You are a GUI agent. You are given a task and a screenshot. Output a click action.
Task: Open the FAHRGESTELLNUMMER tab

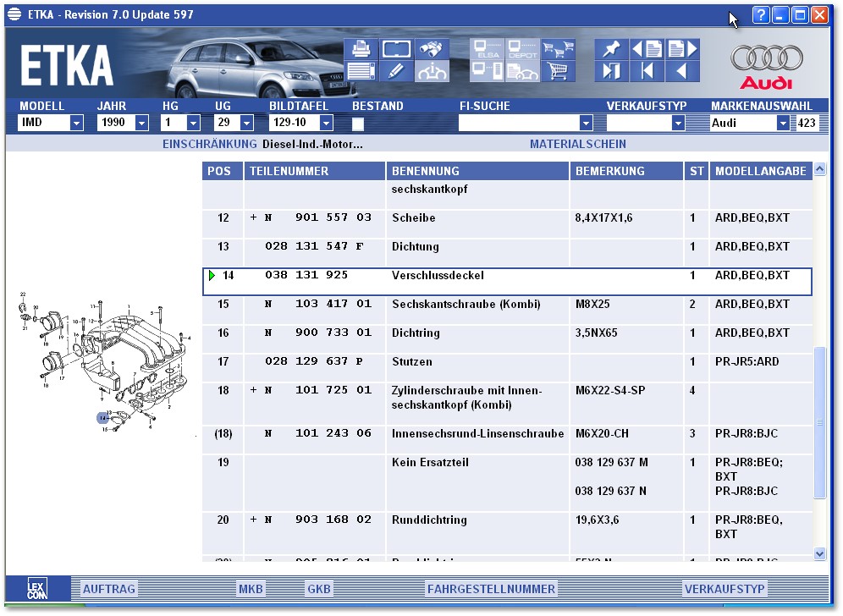[x=491, y=589]
